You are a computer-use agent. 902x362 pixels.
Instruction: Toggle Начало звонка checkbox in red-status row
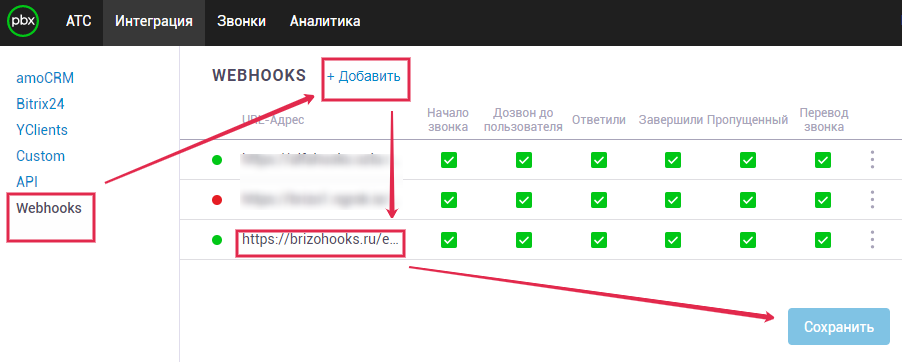[x=449, y=200]
